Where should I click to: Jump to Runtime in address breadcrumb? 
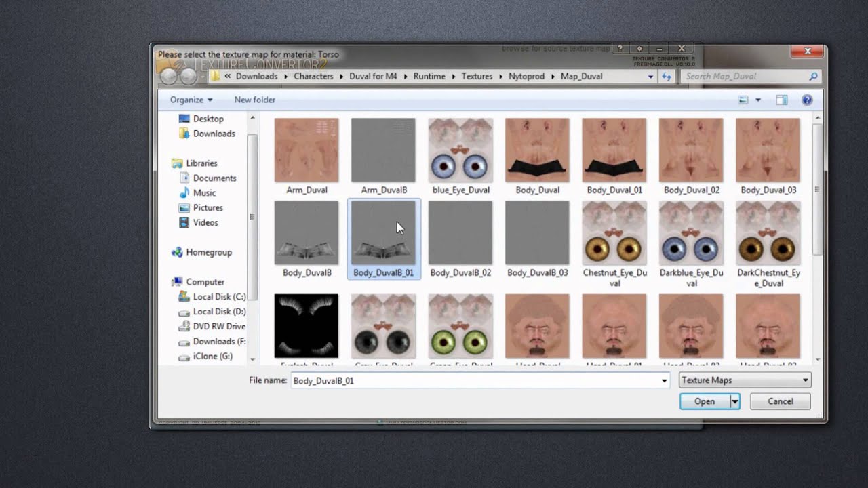pos(429,77)
